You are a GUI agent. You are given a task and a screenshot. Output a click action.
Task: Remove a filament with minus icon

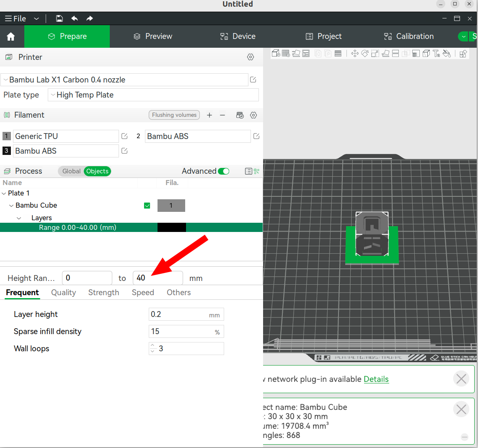click(x=222, y=115)
